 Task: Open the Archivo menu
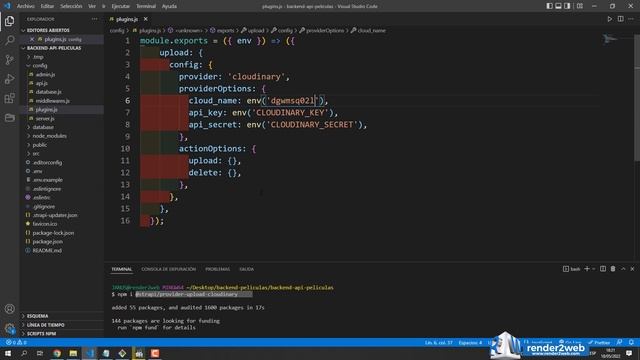click(x=25, y=6)
